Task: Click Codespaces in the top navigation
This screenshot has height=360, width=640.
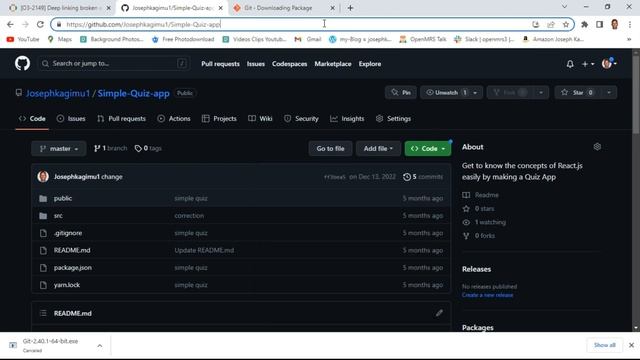Action: pyautogui.click(x=289, y=64)
